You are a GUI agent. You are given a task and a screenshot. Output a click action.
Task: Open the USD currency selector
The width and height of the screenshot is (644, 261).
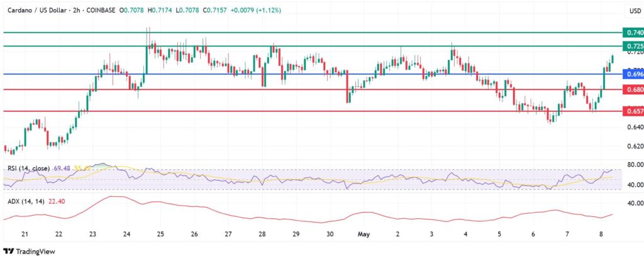(633, 11)
